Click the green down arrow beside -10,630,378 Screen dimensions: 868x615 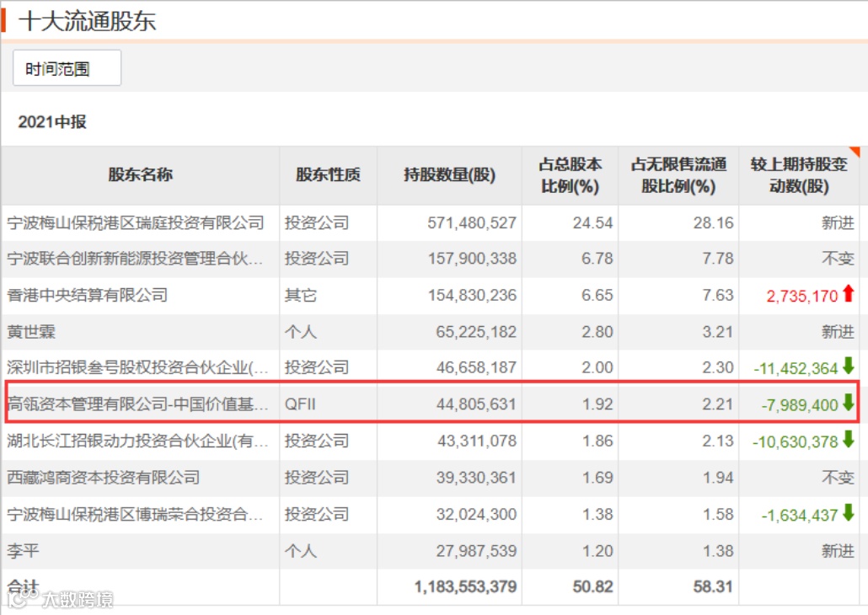pos(848,439)
